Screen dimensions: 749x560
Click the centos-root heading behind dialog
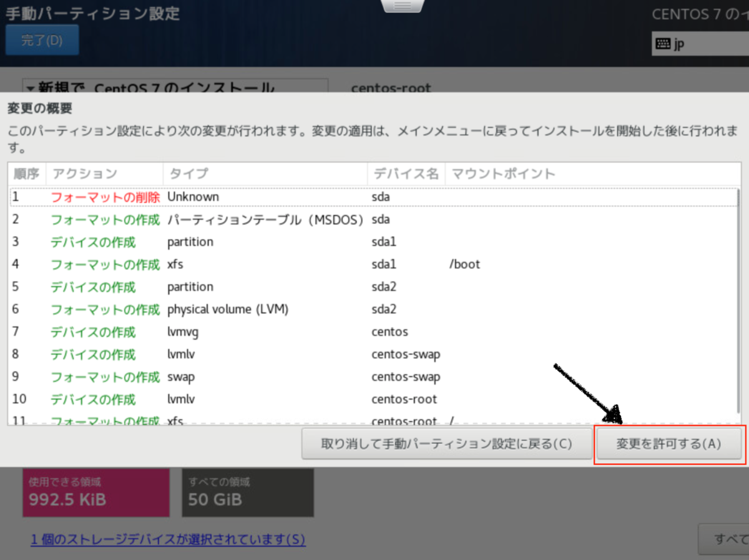tap(391, 88)
